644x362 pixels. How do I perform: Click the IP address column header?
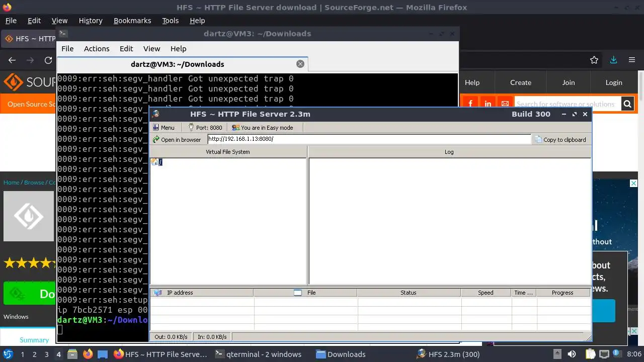[202, 293]
